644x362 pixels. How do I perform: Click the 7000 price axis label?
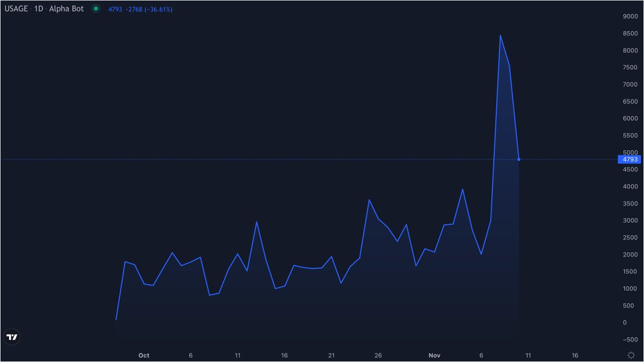pos(630,84)
